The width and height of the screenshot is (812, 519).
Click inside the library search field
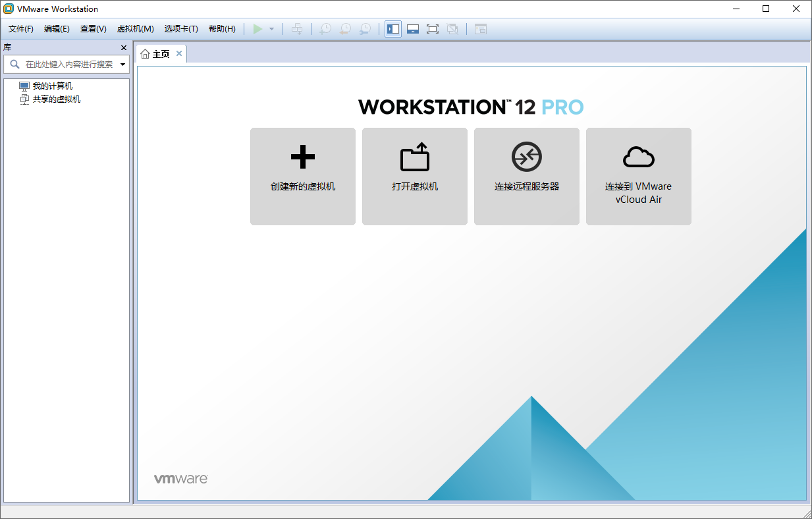click(66, 64)
